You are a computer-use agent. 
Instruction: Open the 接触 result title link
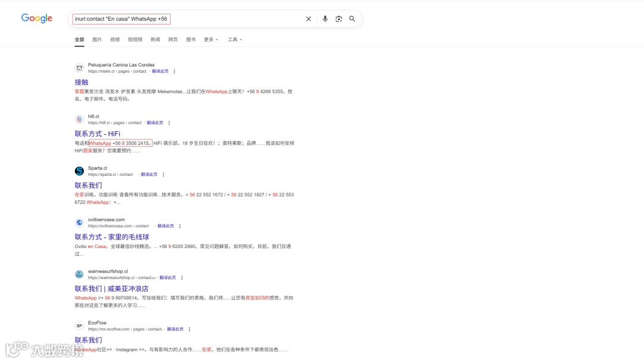tap(81, 82)
